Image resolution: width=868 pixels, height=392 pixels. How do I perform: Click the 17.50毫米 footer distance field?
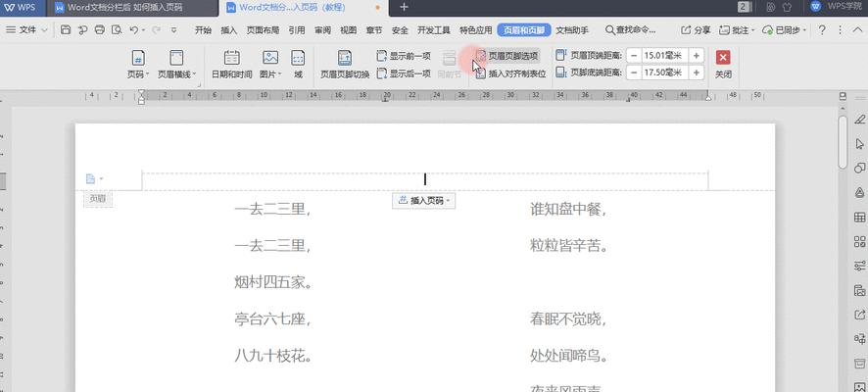pyautogui.click(x=664, y=73)
